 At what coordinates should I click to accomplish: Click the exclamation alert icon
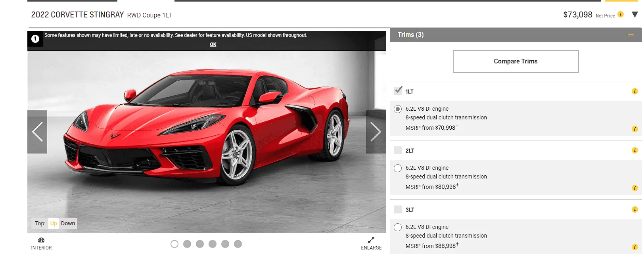coord(35,39)
